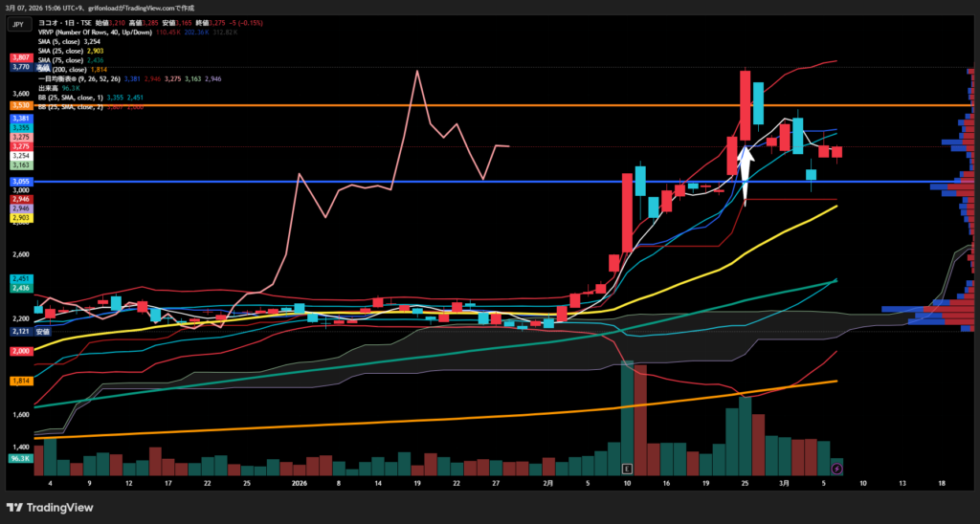Click the TradingView logo
The width and height of the screenshot is (980, 524).
[x=49, y=508]
